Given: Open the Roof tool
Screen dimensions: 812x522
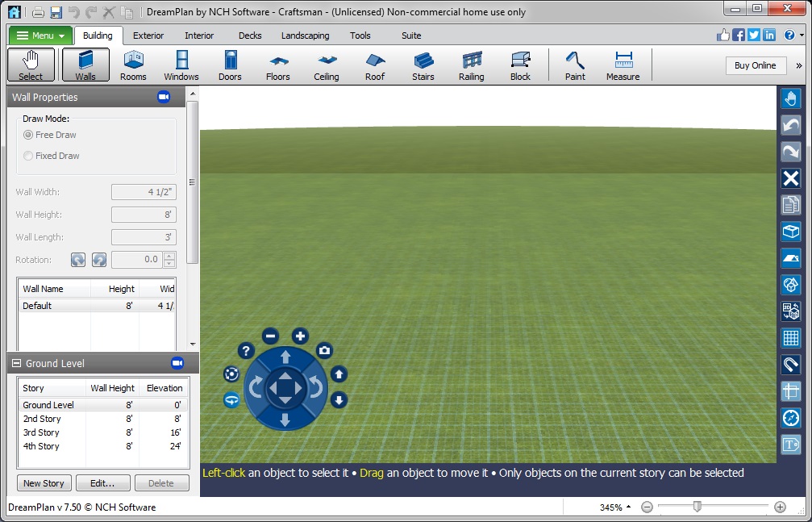Looking at the screenshot, I should click(374, 65).
